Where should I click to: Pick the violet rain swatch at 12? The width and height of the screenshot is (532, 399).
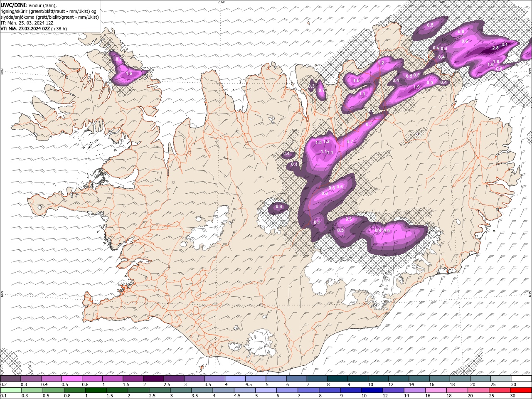click(x=393, y=390)
